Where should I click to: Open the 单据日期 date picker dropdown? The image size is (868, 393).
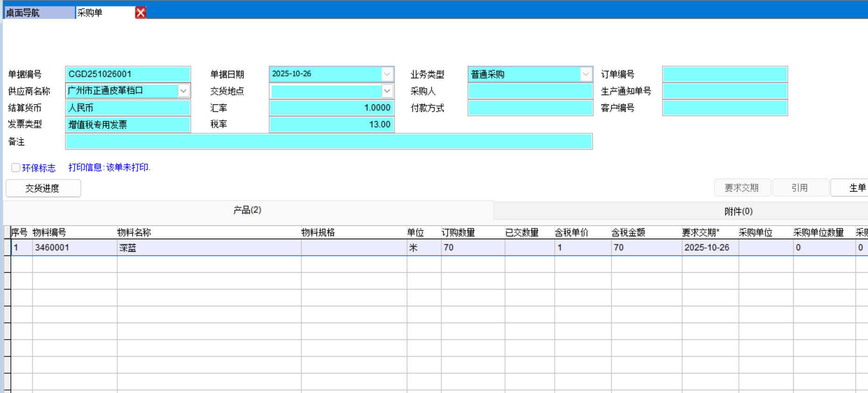click(x=387, y=74)
